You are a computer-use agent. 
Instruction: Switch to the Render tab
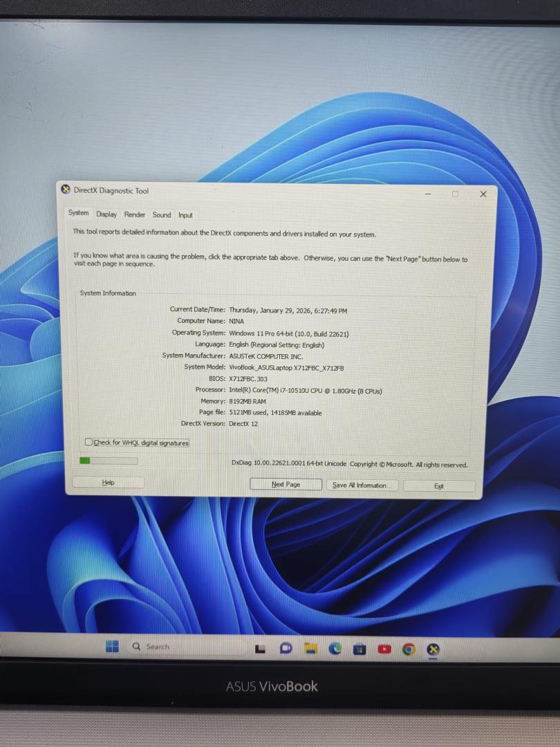pos(135,215)
